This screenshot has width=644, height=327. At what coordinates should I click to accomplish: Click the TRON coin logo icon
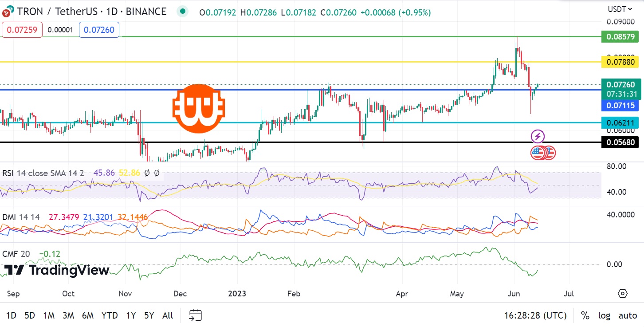(8, 12)
